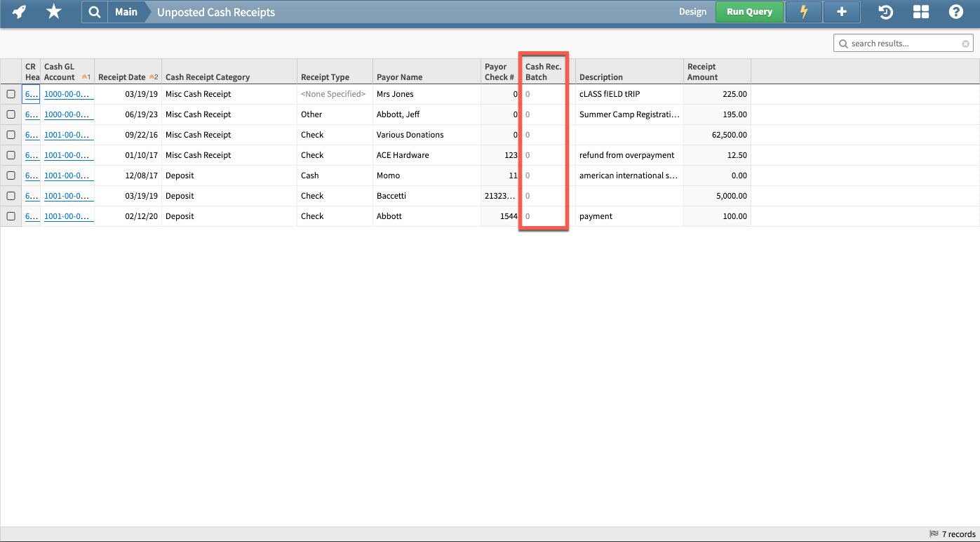Image resolution: width=980 pixels, height=542 pixels.
Task: Click the search results input field
Action: click(x=903, y=43)
